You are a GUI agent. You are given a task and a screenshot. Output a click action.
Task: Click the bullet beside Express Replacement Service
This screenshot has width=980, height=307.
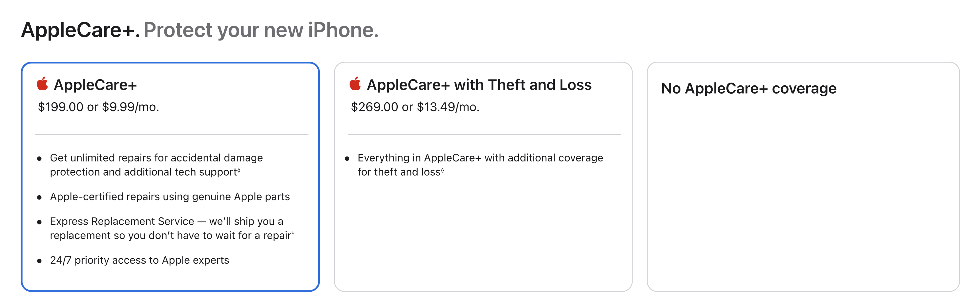click(x=40, y=222)
